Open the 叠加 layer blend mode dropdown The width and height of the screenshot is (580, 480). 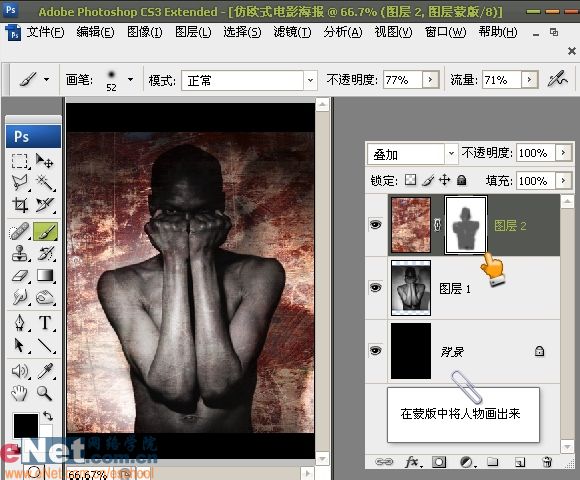(451, 153)
